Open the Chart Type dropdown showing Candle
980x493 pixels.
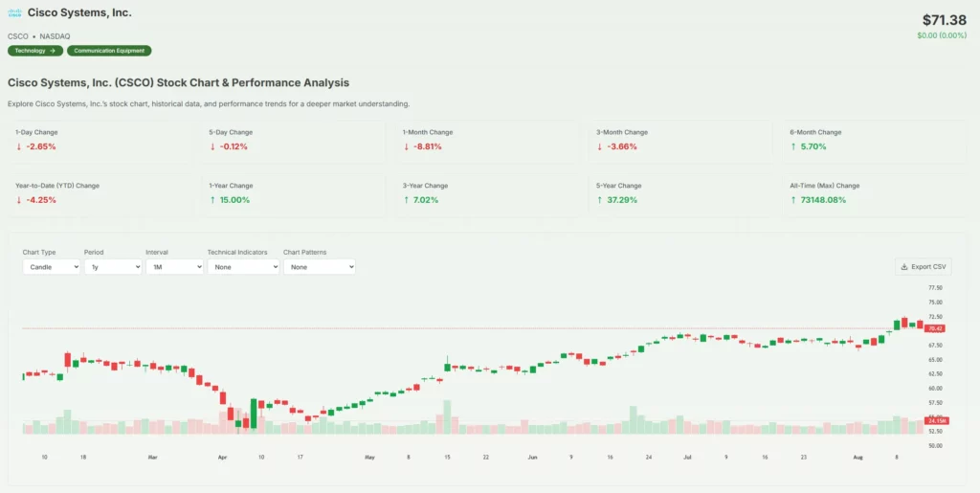tap(52, 267)
